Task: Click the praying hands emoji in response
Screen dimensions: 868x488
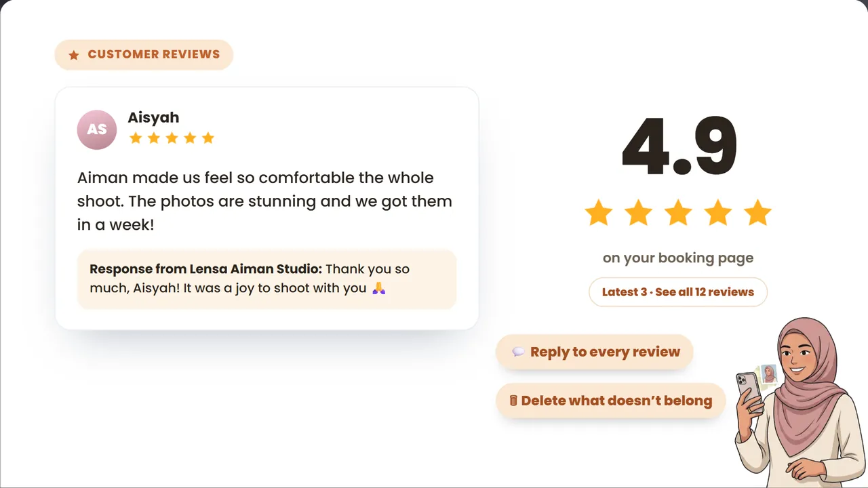Action: (x=379, y=288)
